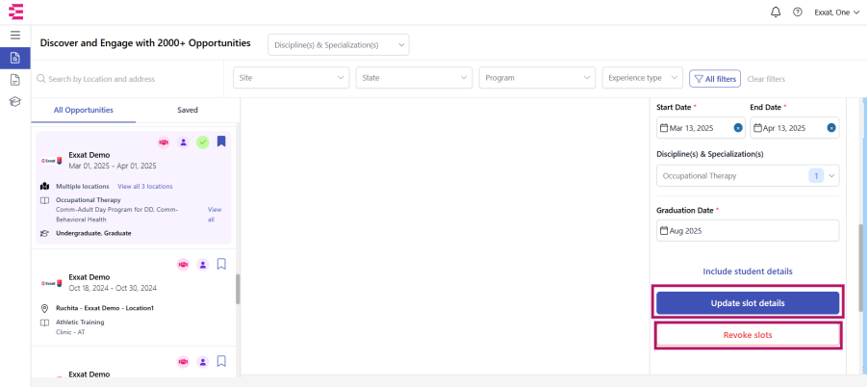Click the right panel scrollbar

coord(861,268)
